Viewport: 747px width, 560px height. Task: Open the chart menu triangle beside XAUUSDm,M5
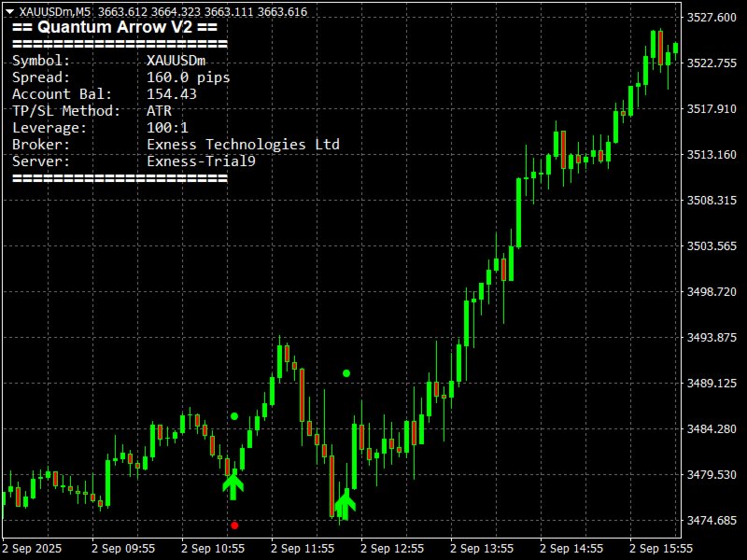coord(9,11)
